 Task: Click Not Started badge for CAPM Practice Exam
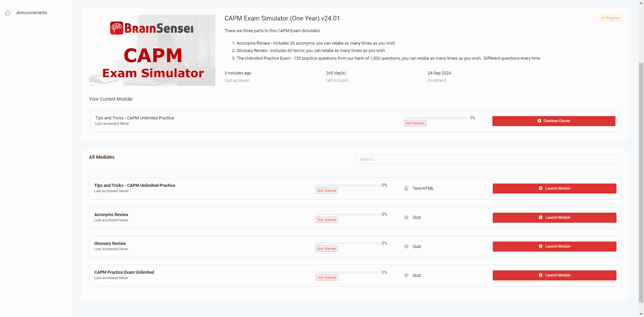pos(327,278)
